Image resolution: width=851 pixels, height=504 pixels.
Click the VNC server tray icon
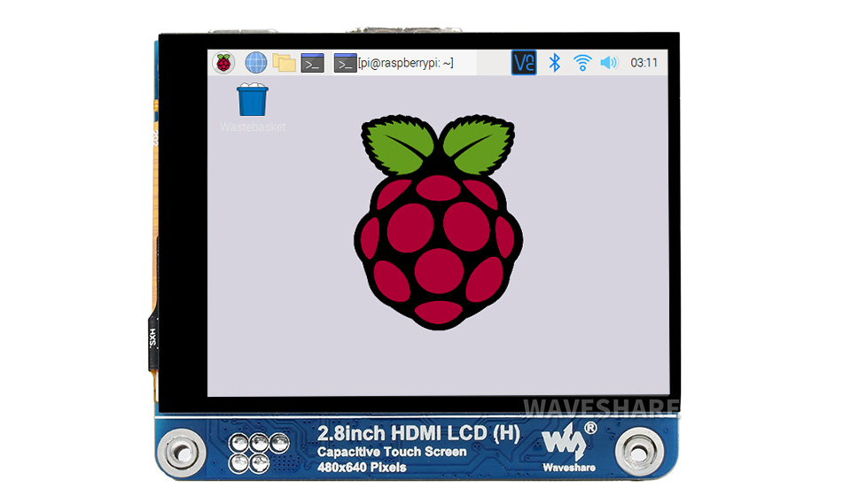point(524,63)
